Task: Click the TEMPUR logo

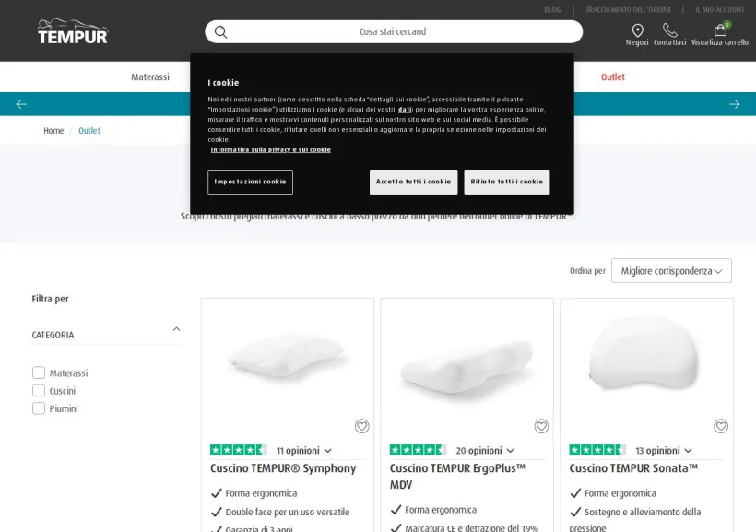Action: (73, 32)
